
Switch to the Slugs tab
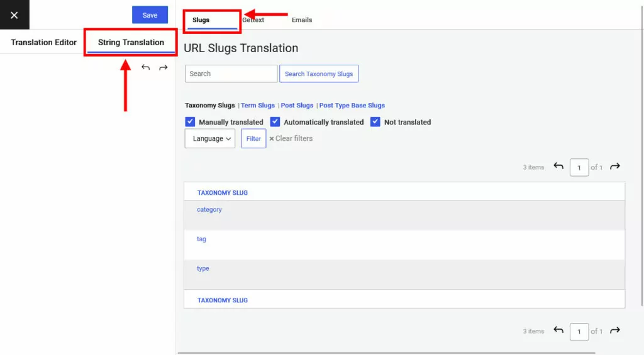click(201, 19)
